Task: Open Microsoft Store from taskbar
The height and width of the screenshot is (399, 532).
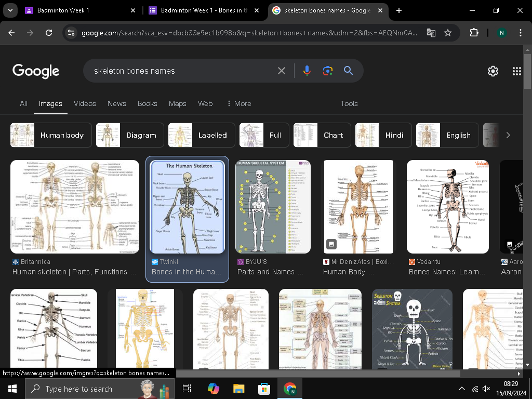Action: pyautogui.click(x=264, y=389)
